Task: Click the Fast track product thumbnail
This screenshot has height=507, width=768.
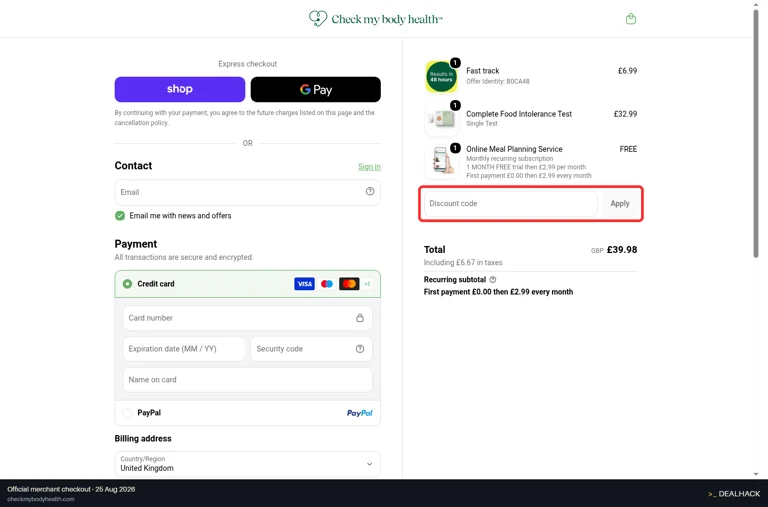Action: tap(441, 76)
